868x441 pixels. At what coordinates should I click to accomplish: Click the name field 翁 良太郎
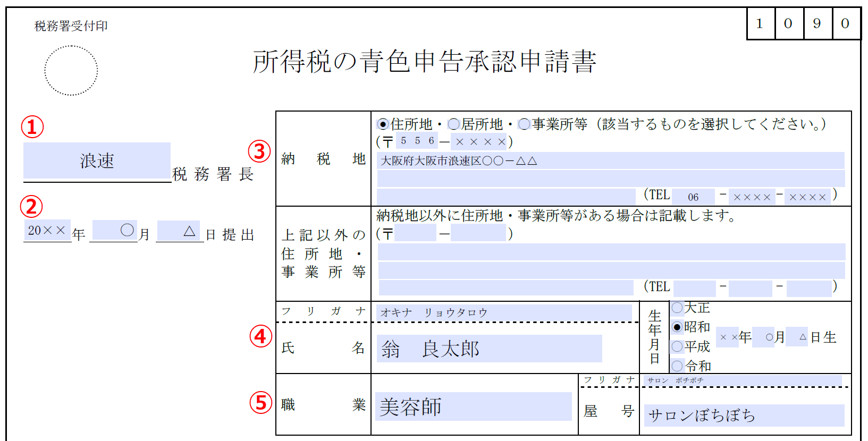(x=489, y=349)
